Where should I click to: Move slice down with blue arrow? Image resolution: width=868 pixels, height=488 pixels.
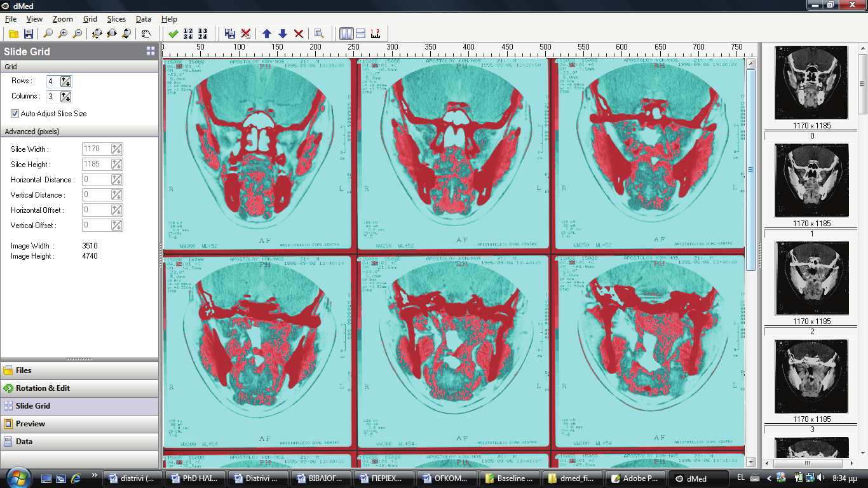coord(283,34)
